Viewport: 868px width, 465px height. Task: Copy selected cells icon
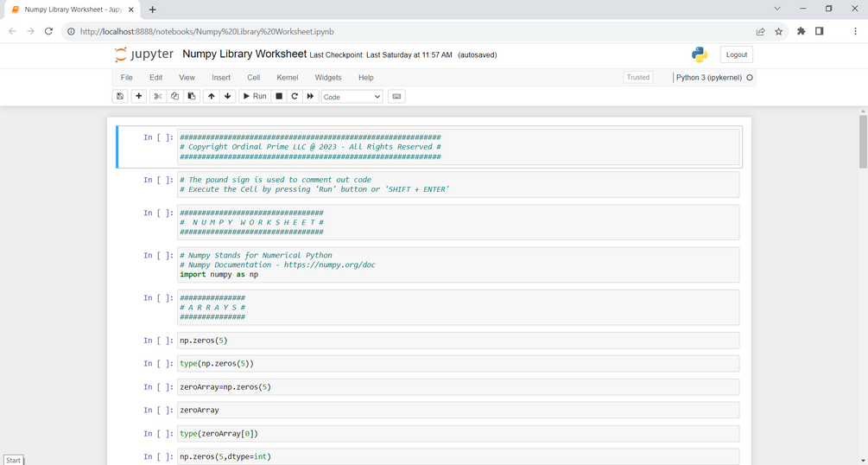pos(175,97)
